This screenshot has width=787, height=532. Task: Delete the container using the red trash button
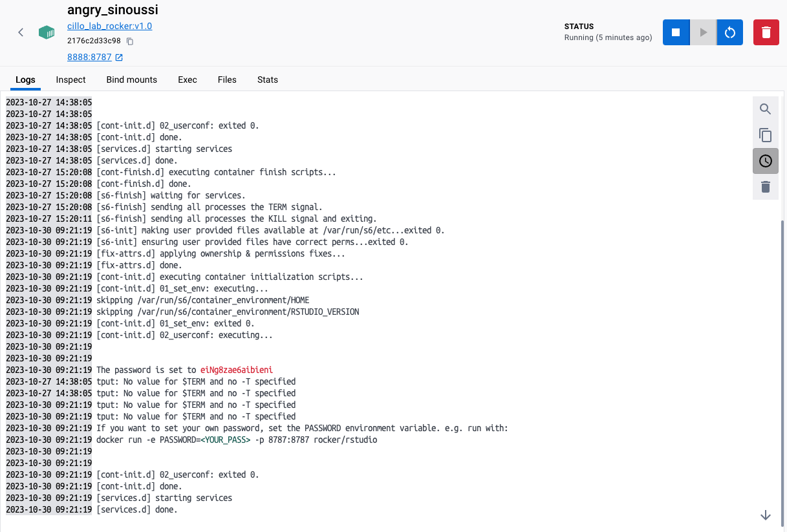[766, 32]
